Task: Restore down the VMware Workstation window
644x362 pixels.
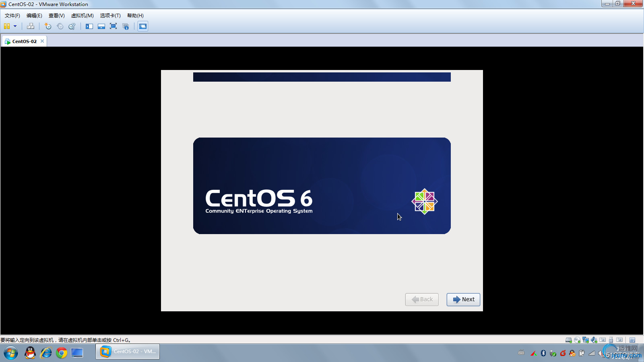Action: (x=618, y=4)
